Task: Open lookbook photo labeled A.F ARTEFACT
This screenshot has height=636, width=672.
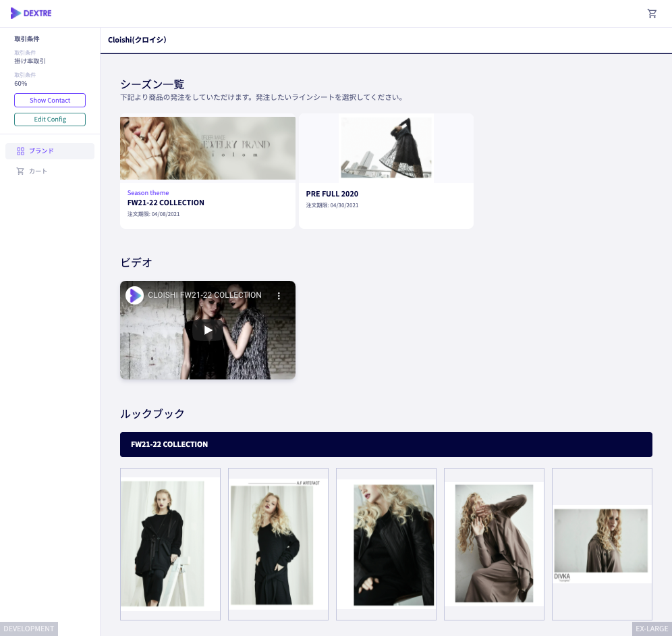Action: [x=278, y=544]
